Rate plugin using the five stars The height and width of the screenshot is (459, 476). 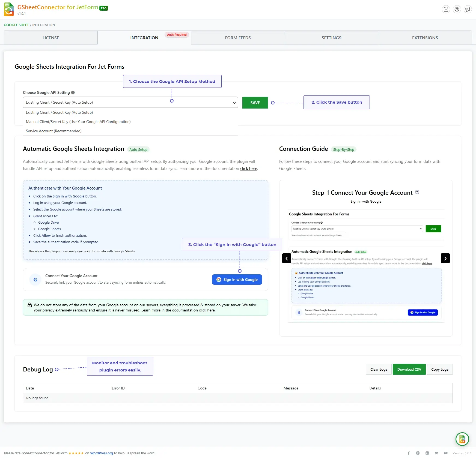point(76,453)
